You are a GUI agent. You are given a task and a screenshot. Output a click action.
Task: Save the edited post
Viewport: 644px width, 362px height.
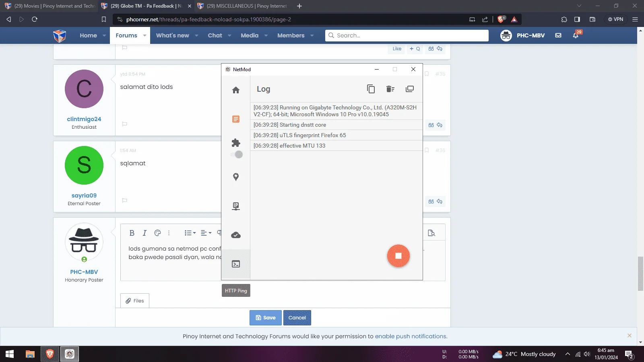click(x=266, y=318)
